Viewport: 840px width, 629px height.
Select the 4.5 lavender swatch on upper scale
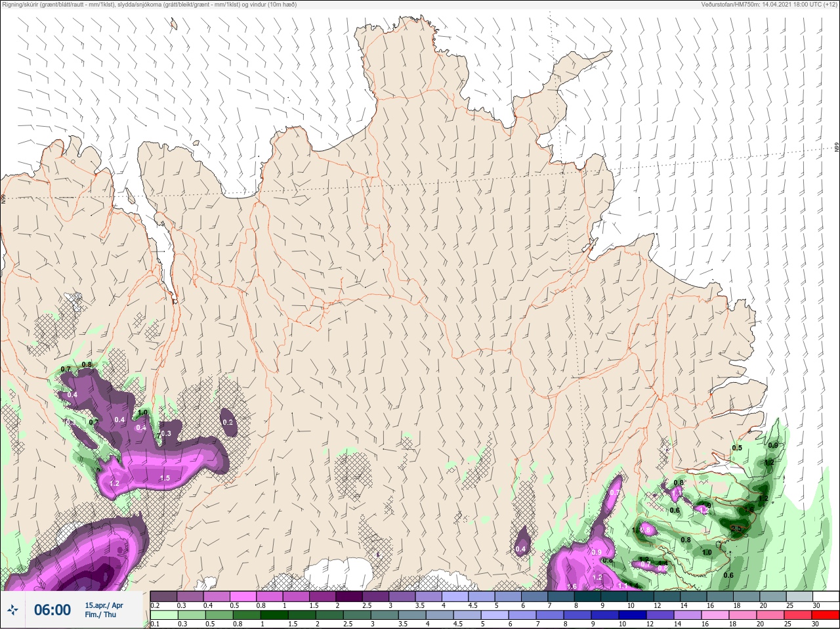[x=481, y=596]
